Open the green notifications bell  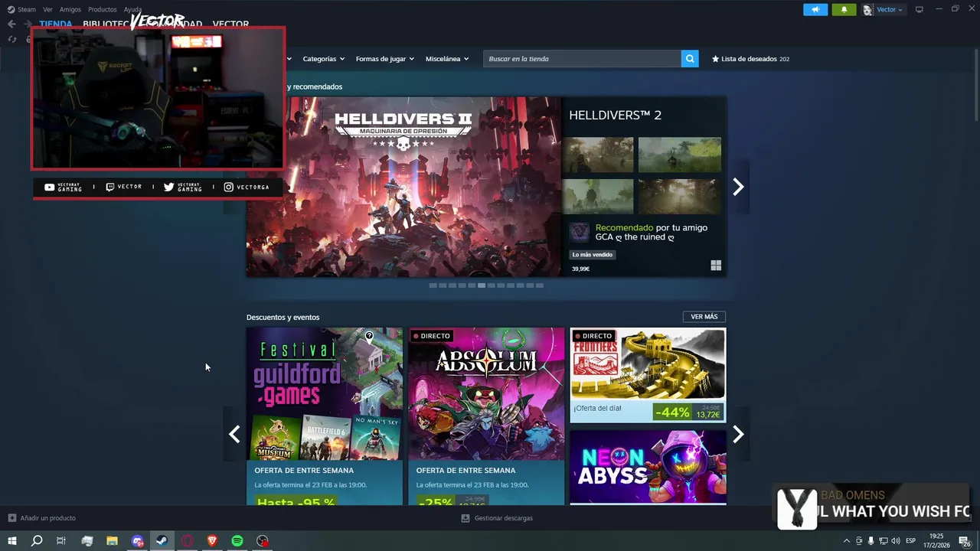tap(844, 9)
